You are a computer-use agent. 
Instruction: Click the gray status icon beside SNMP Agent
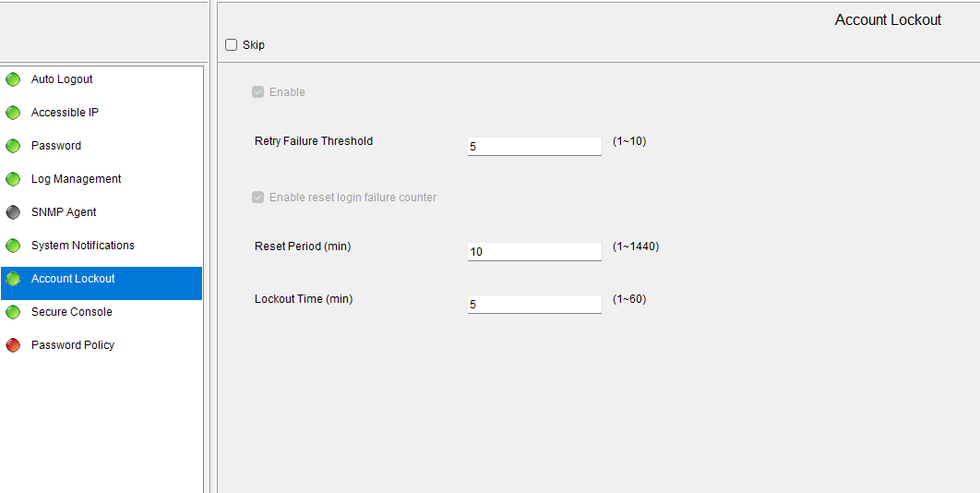(13, 212)
